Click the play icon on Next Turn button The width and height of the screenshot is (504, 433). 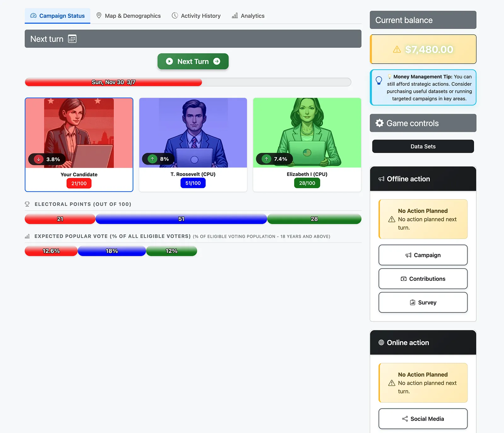169,61
